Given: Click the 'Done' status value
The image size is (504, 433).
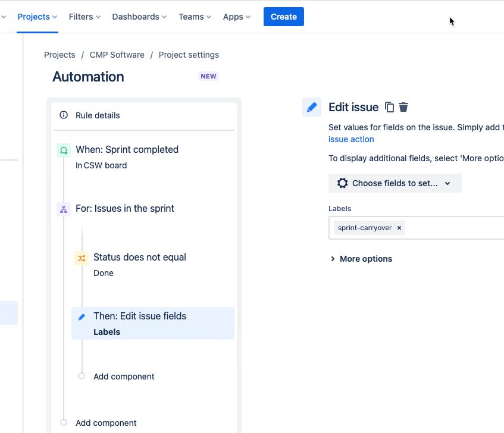Looking at the screenshot, I should tap(103, 273).
